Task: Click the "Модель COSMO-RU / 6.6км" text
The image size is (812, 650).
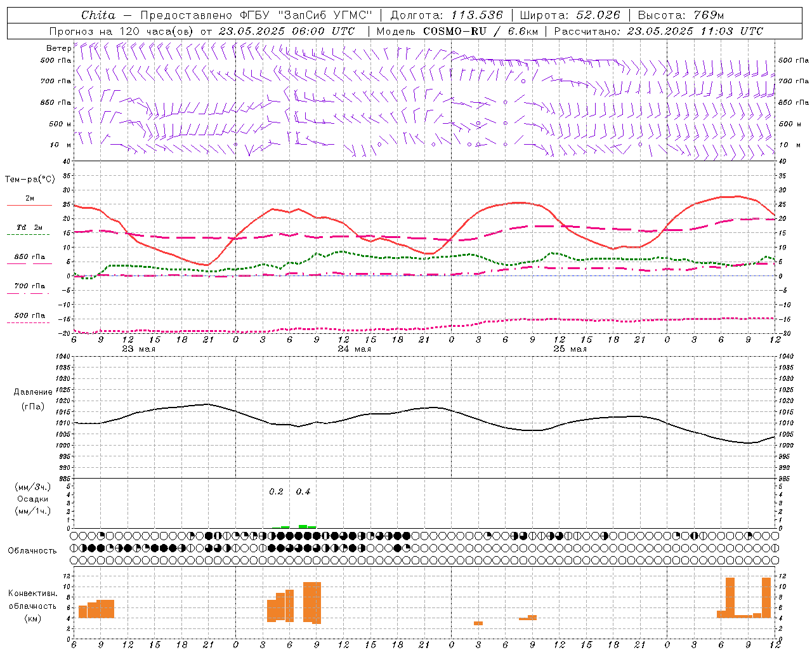Action: [457, 31]
